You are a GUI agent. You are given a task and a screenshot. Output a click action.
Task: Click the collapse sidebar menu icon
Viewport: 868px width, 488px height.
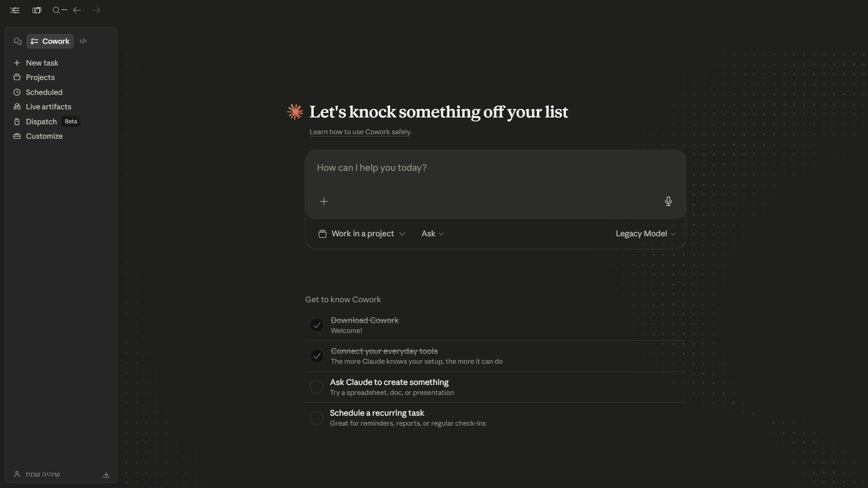point(14,10)
